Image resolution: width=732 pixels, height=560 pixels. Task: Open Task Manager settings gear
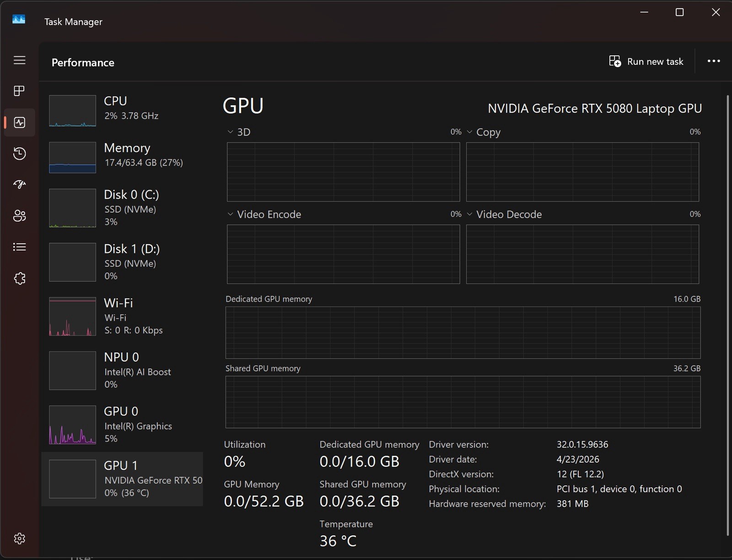(x=19, y=539)
